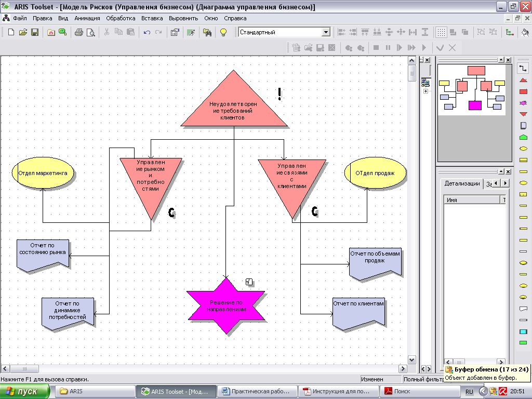Viewport: 532px width, 399px height.
Task: Open the Окно menu
Action: tap(211, 18)
